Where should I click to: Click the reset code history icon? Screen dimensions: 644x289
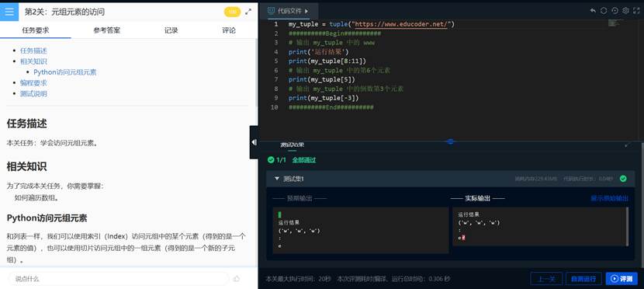(x=615, y=11)
